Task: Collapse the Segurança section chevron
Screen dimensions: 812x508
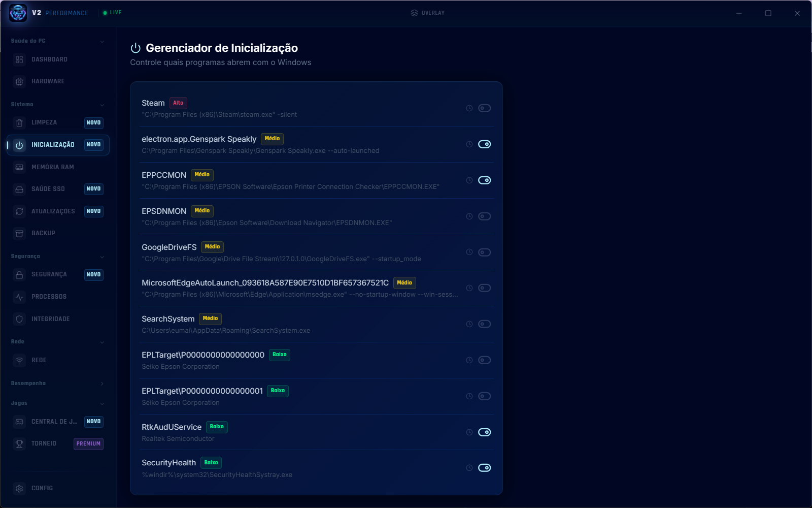Action: 102,257
